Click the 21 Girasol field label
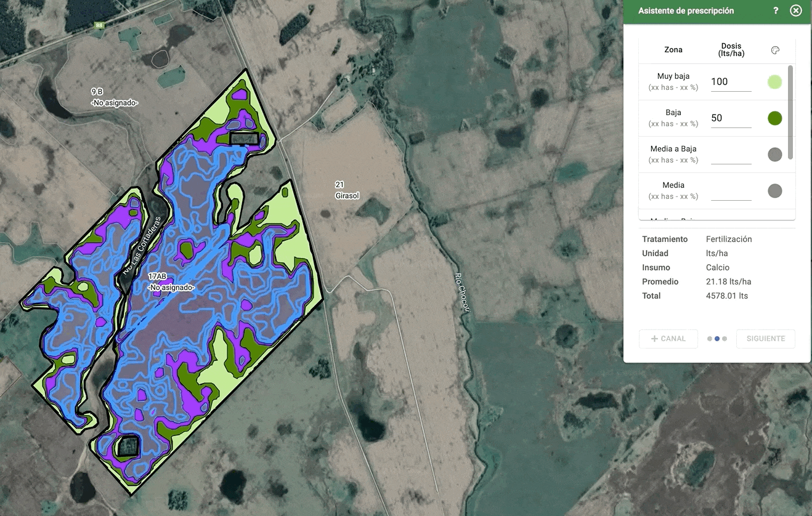 pos(347,190)
